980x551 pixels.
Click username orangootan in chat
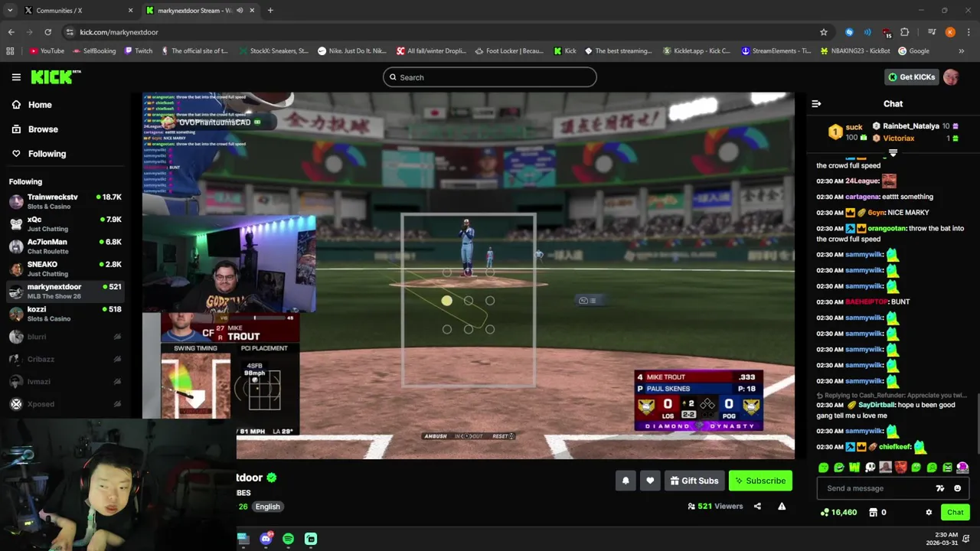coord(886,228)
